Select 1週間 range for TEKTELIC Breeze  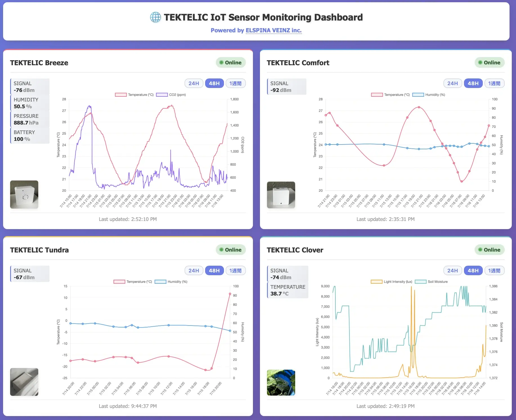(235, 83)
